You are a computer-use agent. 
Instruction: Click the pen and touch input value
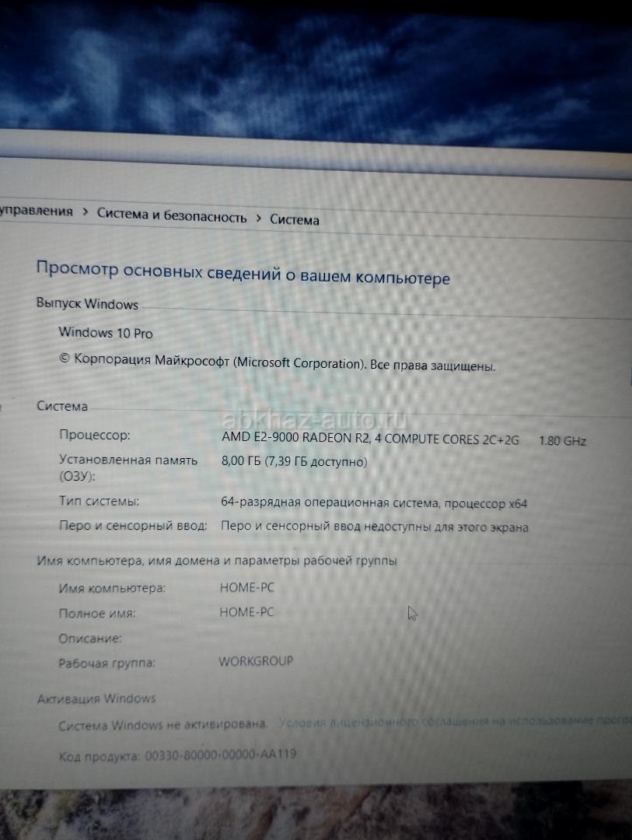pyautogui.click(x=374, y=527)
